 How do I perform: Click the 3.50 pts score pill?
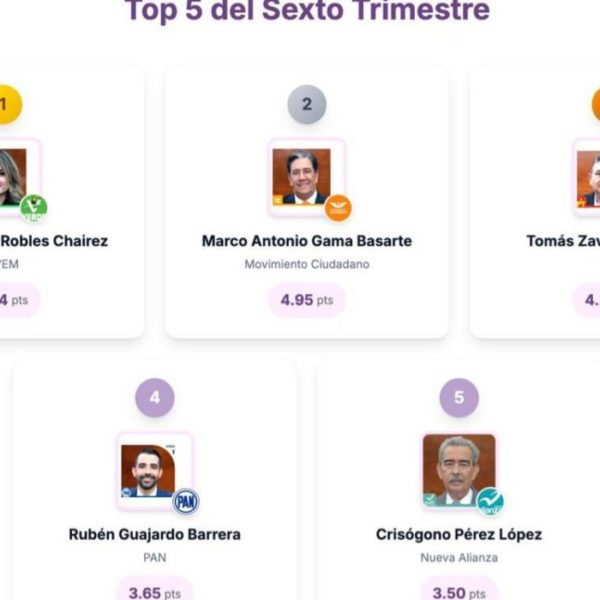coord(459,592)
